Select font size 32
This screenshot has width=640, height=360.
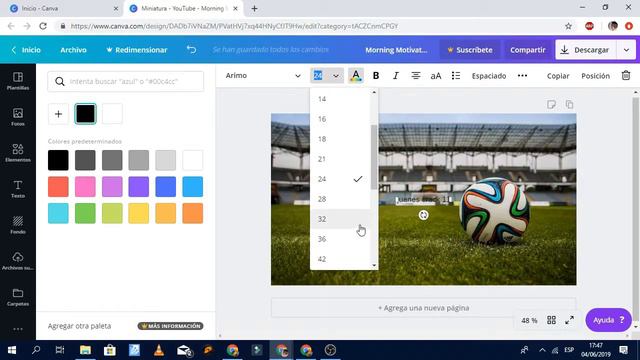click(340, 219)
